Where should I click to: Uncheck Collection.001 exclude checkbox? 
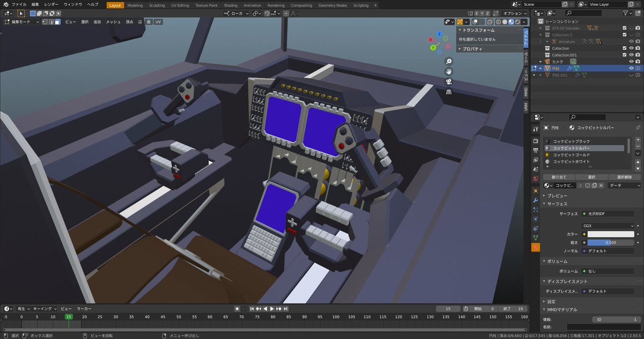(x=625, y=55)
